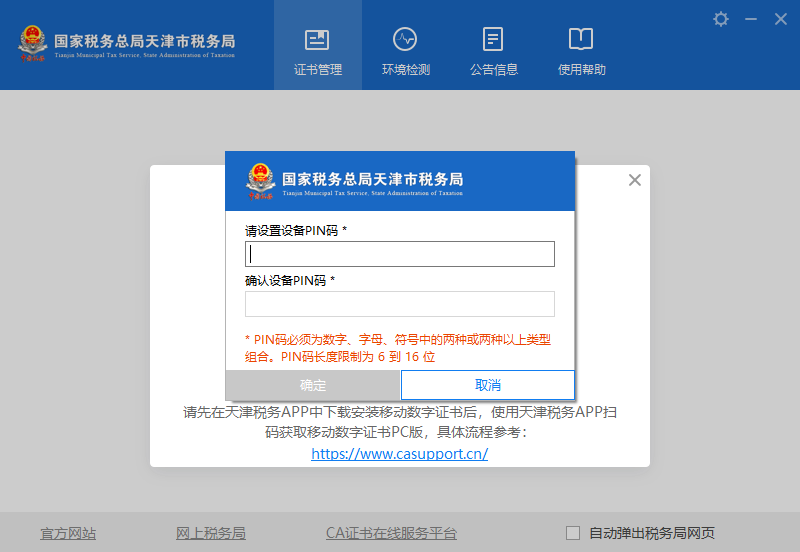The width and height of the screenshot is (800, 552).
Task: Click the tax bureau emblem in the PIN dialog header
Action: pos(260,182)
